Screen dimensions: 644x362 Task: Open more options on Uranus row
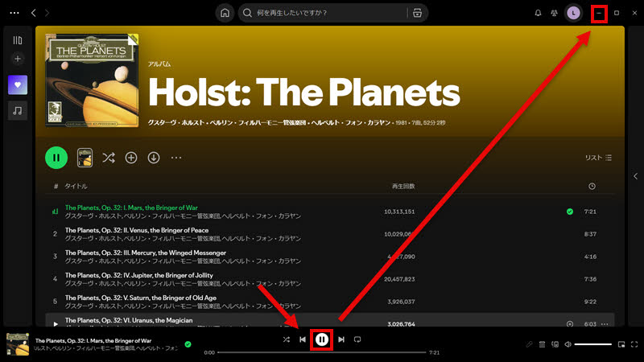[x=605, y=324]
